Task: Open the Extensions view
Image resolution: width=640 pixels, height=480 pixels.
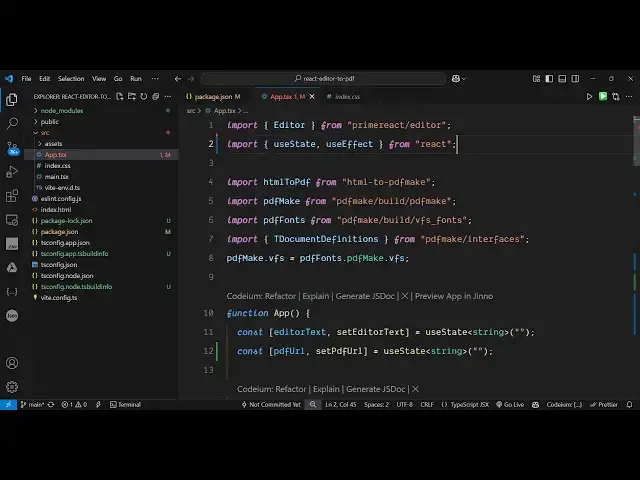Action: [x=12, y=196]
